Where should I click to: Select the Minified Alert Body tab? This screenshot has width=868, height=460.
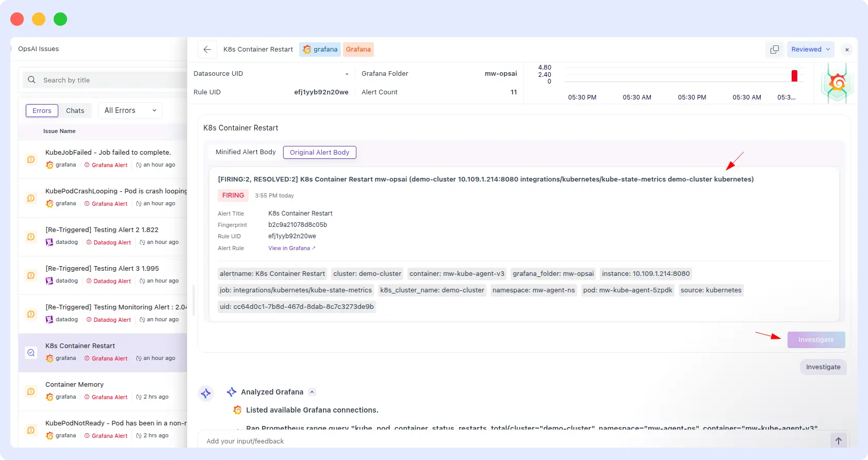pyautogui.click(x=245, y=152)
